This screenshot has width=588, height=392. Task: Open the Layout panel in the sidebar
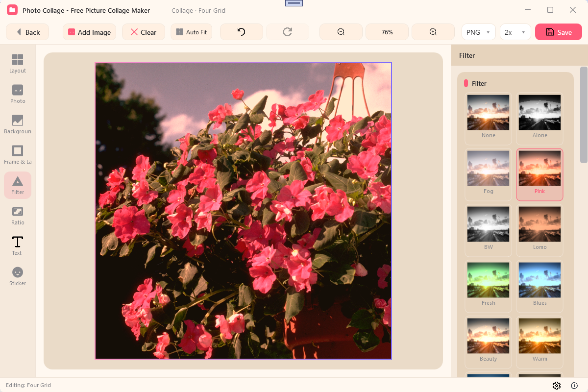click(x=18, y=64)
